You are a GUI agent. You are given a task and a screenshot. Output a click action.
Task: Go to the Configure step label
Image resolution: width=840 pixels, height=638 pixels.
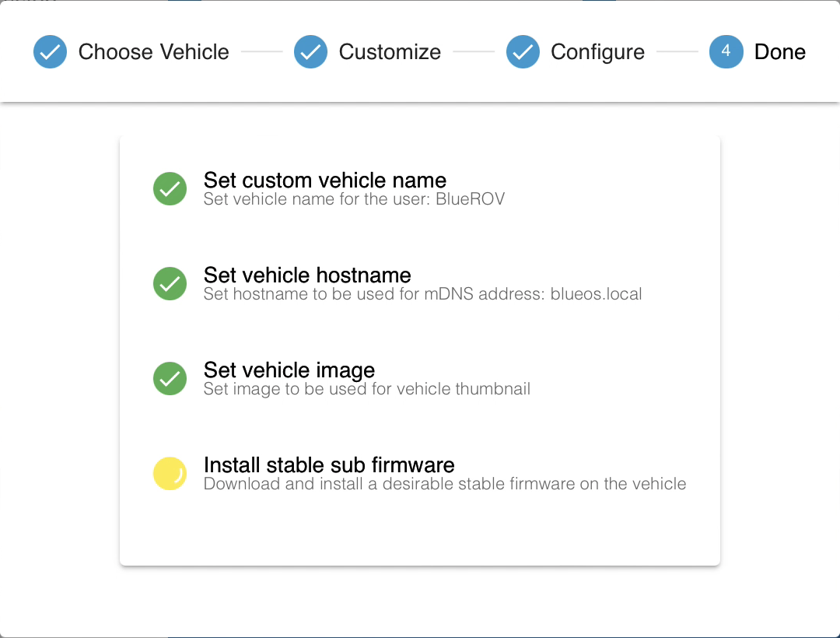tap(598, 52)
